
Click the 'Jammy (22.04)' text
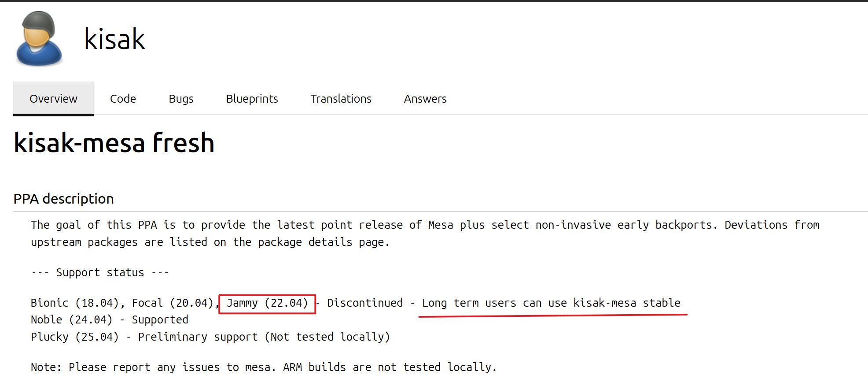(267, 303)
